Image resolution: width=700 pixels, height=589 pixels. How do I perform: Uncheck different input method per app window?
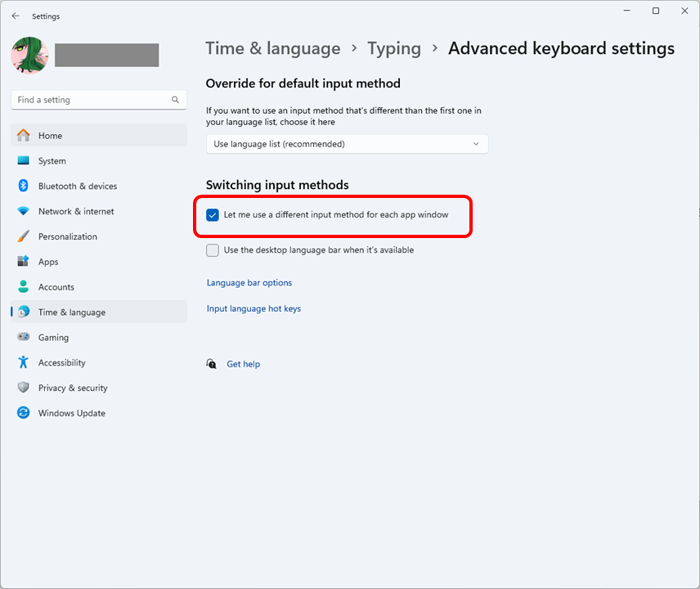(213, 215)
